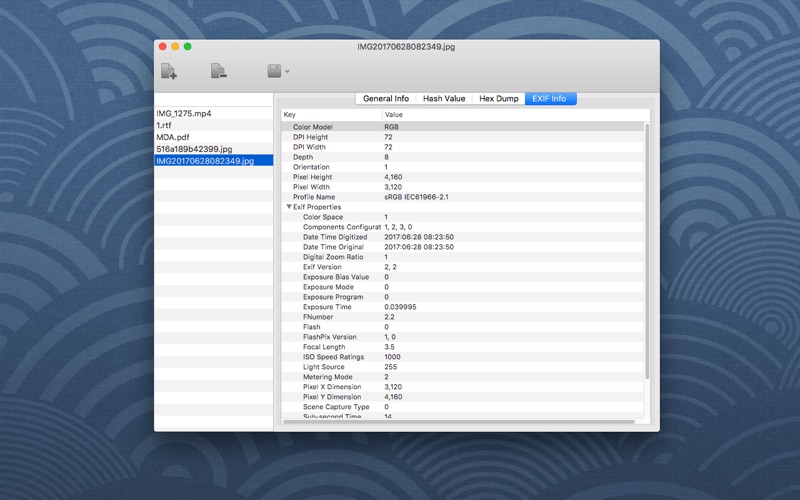Viewport: 800px width, 500px height.
Task: Open the save icon dropdown arrow
Action: coord(287,71)
